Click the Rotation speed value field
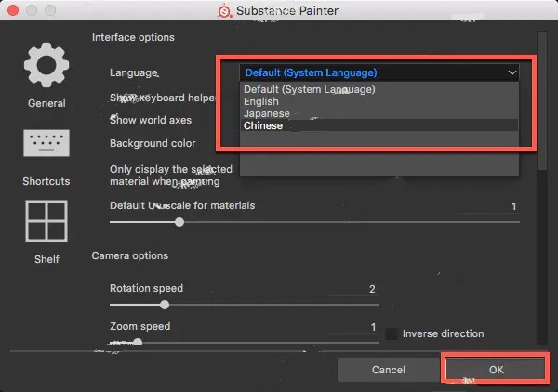The width and height of the screenshot is (558, 392). (x=372, y=289)
